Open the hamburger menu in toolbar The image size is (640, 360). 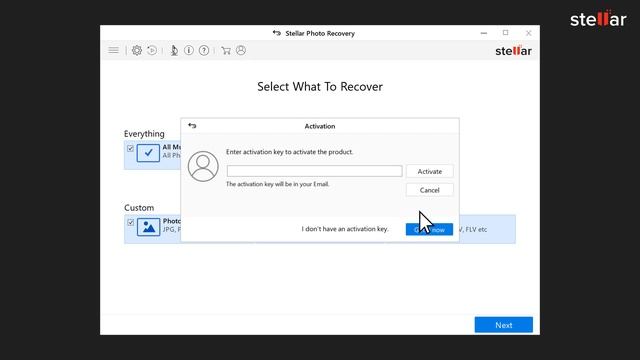tap(113, 50)
